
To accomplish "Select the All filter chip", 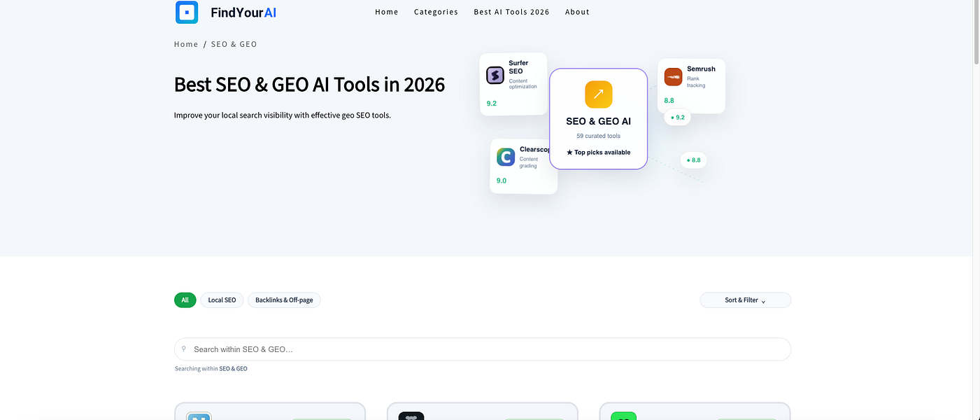I will coord(185,300).
